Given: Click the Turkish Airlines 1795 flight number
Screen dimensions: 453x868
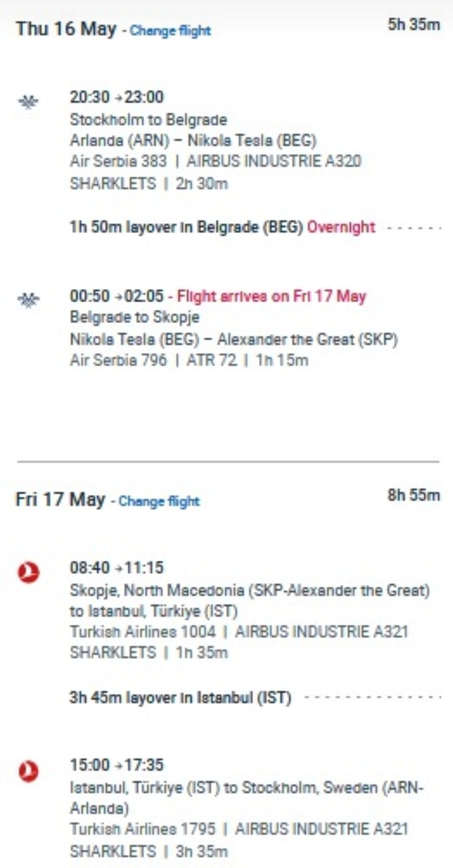Looking at the screenshot, I should (x=142, y=829).
